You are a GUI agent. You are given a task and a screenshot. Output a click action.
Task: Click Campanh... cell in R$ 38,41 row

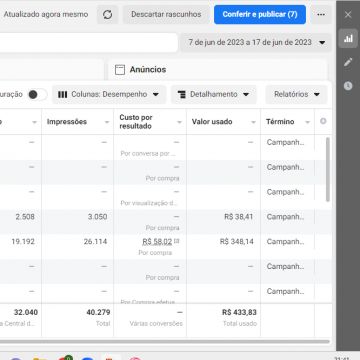pyautogui.click(x=285, y=217)
